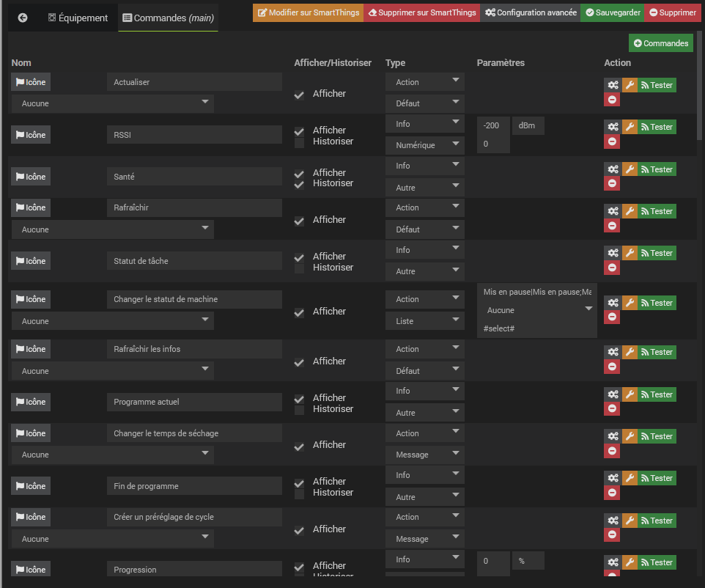Click wrench icon in Progression row
The image size is (705, 588).
pyautogui.click(x=630, y=562)
